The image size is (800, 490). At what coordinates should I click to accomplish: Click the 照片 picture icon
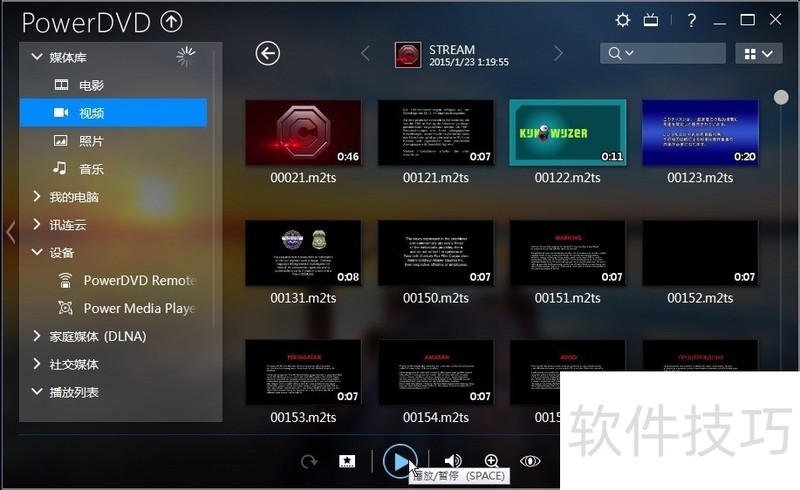(61, 140)
